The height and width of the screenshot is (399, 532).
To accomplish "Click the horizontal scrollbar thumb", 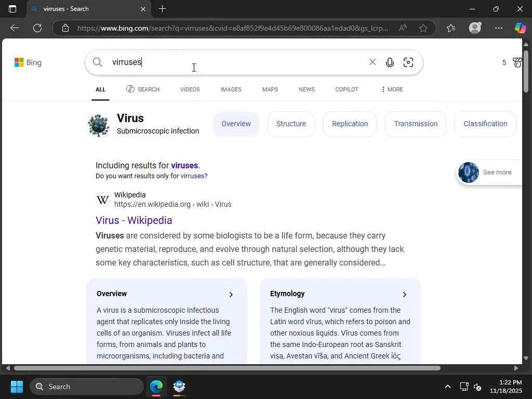I will (227, 368).
